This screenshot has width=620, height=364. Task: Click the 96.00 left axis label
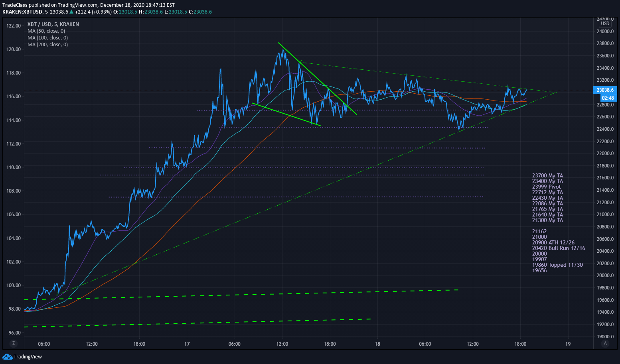click(15, 333)
